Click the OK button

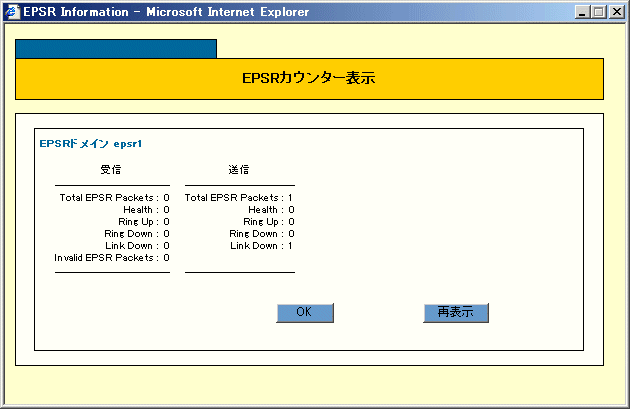(304, 313)
